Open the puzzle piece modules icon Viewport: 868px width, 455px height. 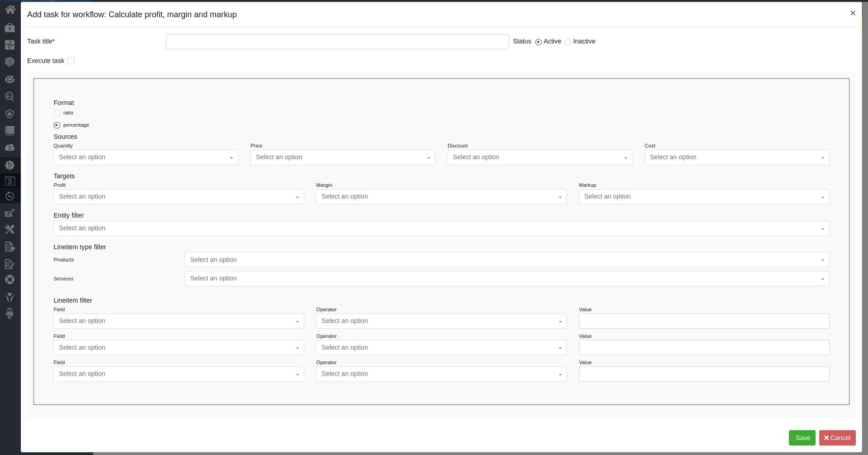tap(10, 45)
